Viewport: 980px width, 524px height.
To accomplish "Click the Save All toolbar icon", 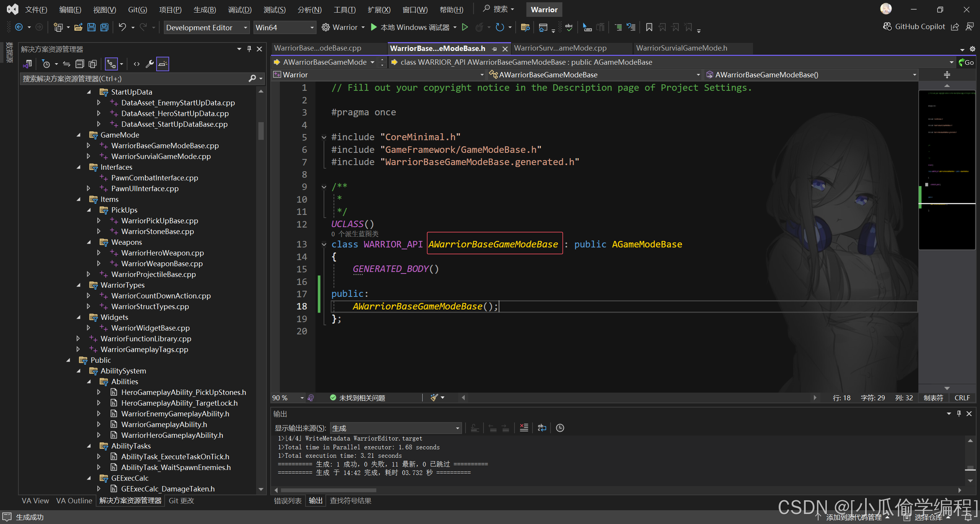I will (x=104, y=27).
